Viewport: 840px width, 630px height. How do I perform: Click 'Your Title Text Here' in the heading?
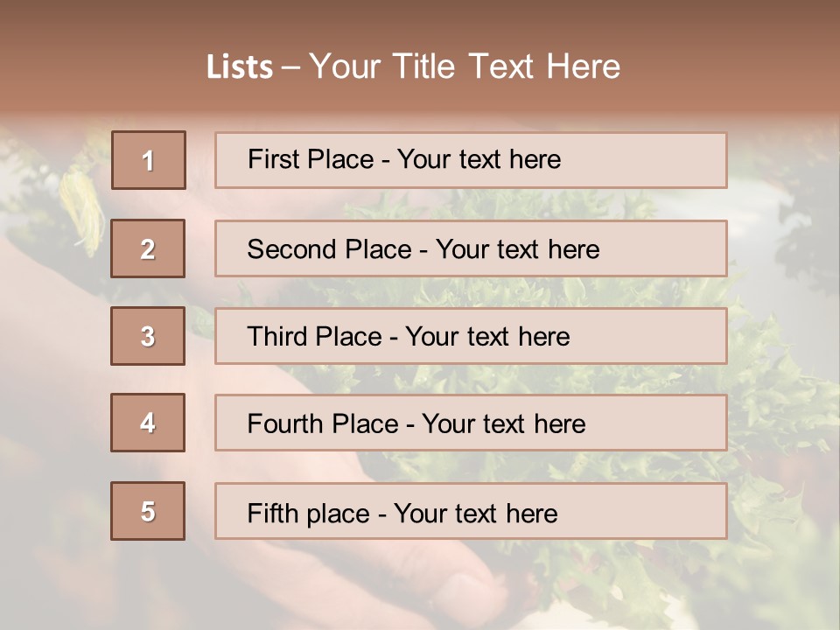click(x=465, y=66)
